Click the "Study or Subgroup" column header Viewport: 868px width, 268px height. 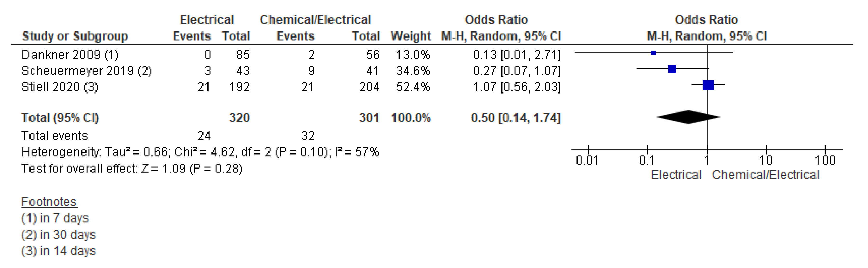pos(75,36)
